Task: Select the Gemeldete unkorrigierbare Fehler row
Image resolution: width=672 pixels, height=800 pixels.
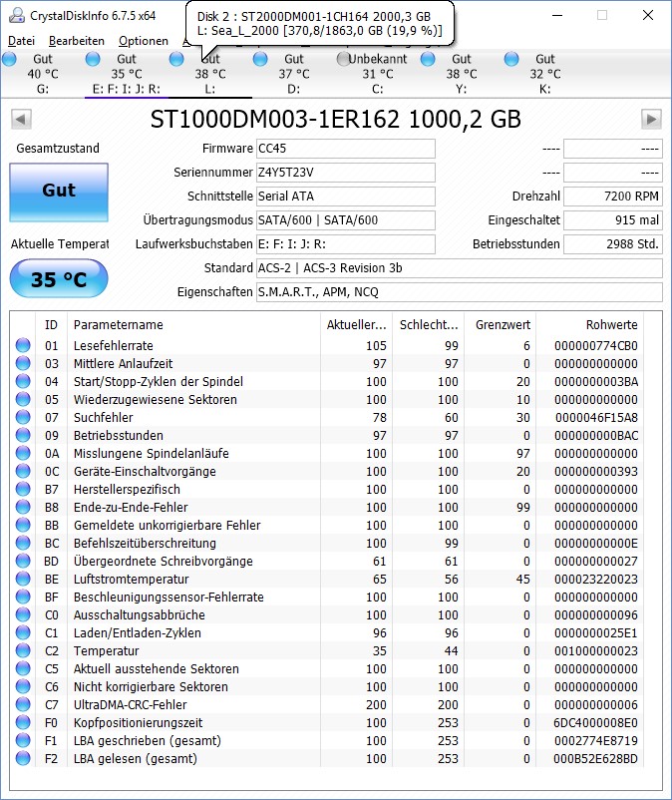Action: point(329,525)
